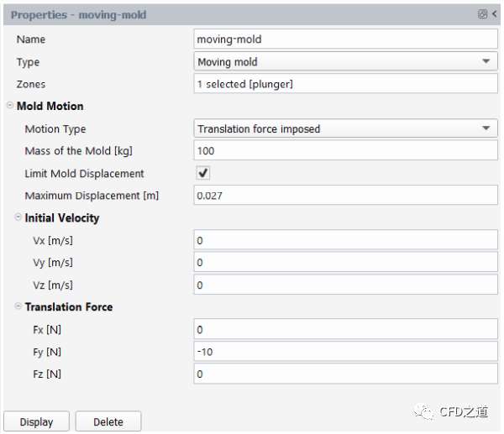This screenshot has height=434, width=504.
Task: Click the panel undock icon in title bar
Action: click(482, 14)
